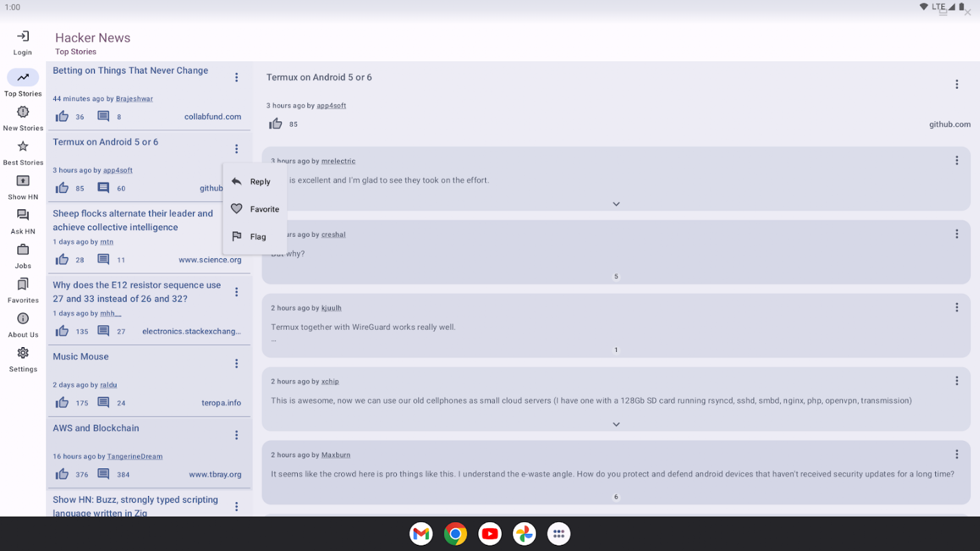Launch Chrome from the taskbar
The image size is (980, 551).
click(x=456, y=534)
